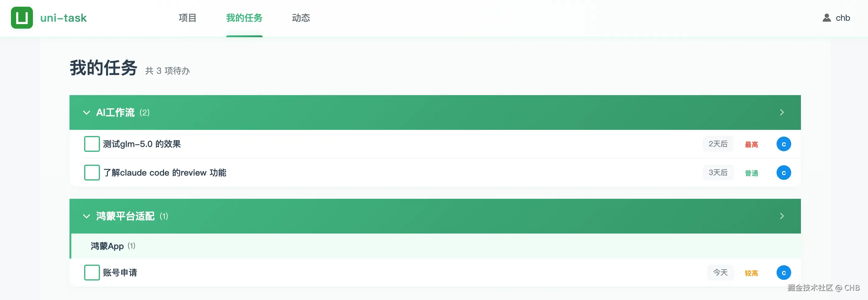
Task: Click the 我的任务 navigation tab
Action: pyautogui.click(x=244, y=18)
